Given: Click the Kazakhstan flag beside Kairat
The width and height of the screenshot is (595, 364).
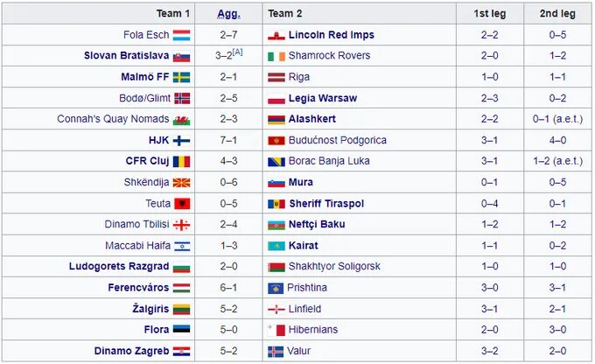Looking at the screenshot, I should [x=276, y=246].
